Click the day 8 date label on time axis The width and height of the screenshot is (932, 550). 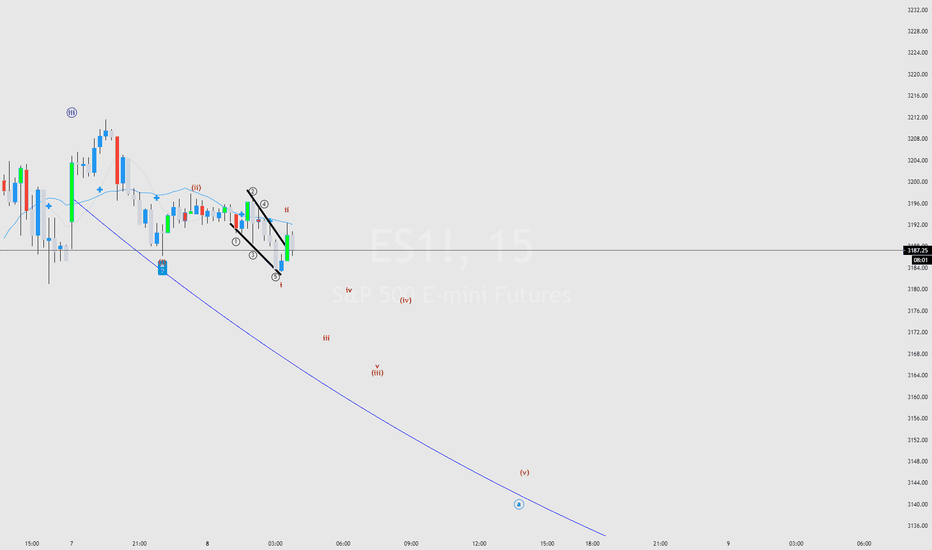(x=207, y=543)
